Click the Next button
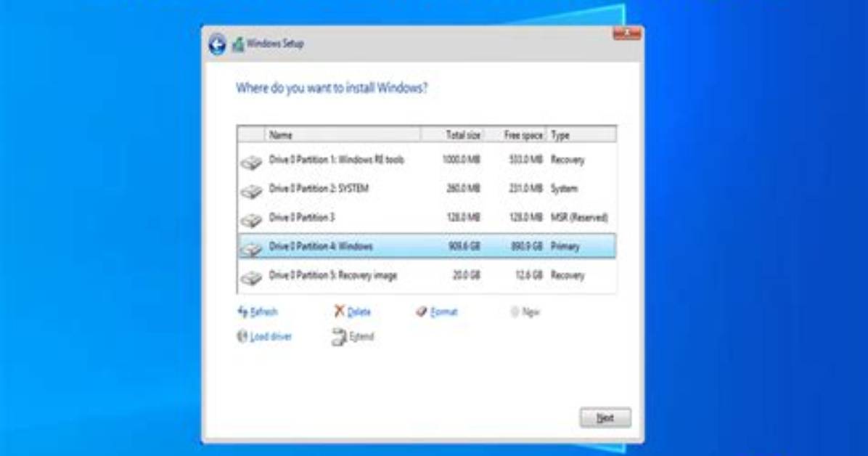The height and width of the screenshot is (456, 868). tap(605, 418)
